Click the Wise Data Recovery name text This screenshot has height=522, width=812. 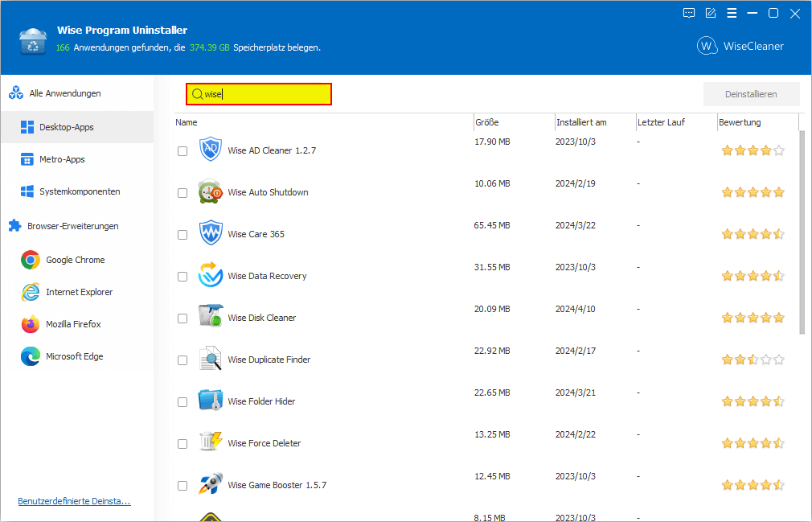267,276
